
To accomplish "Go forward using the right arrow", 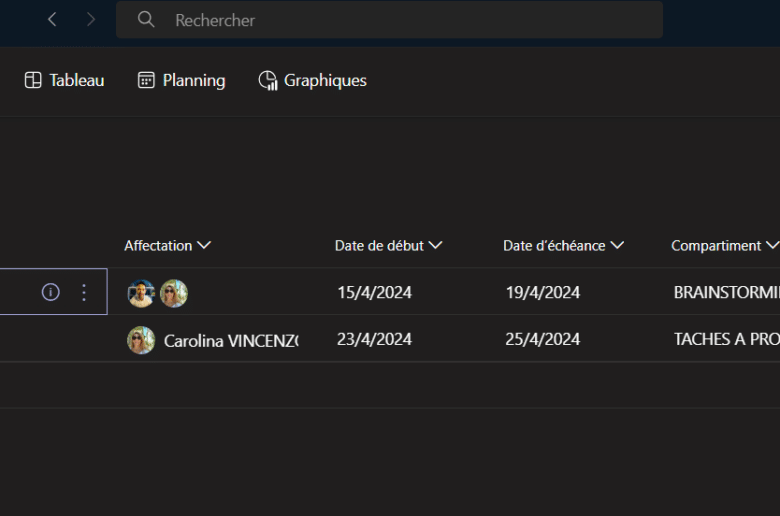I will click(x=91, y=20).
